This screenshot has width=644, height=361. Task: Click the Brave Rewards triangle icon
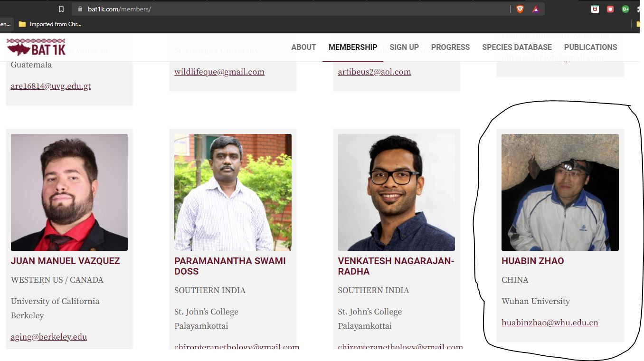(536, 9)
